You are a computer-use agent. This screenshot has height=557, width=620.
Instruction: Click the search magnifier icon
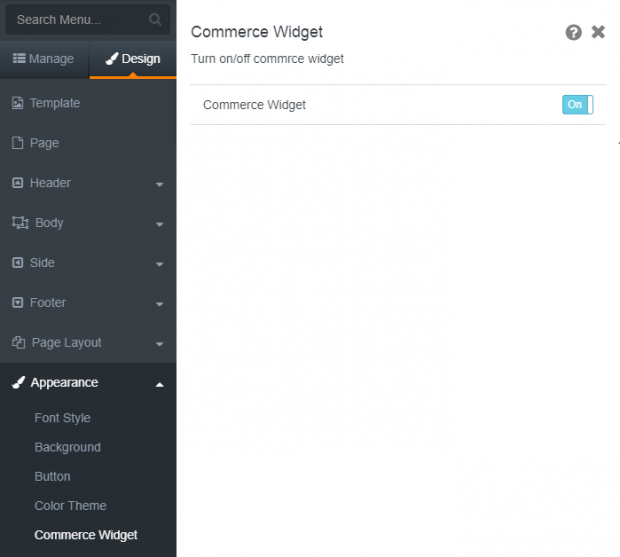[x=155, y=19]
